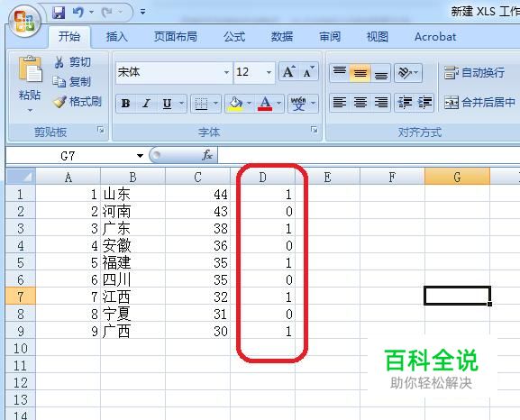The image size is (520, 420).
Task: Center text horizontally
Action: pyautogui.click(x=360, y=102)
